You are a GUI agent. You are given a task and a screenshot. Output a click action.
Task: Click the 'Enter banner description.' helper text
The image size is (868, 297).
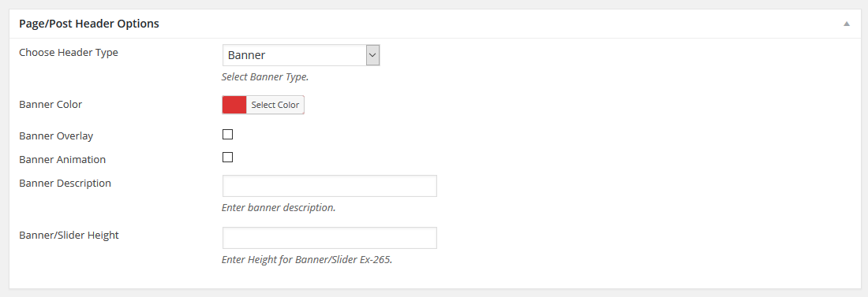click(x=279, y=209)
